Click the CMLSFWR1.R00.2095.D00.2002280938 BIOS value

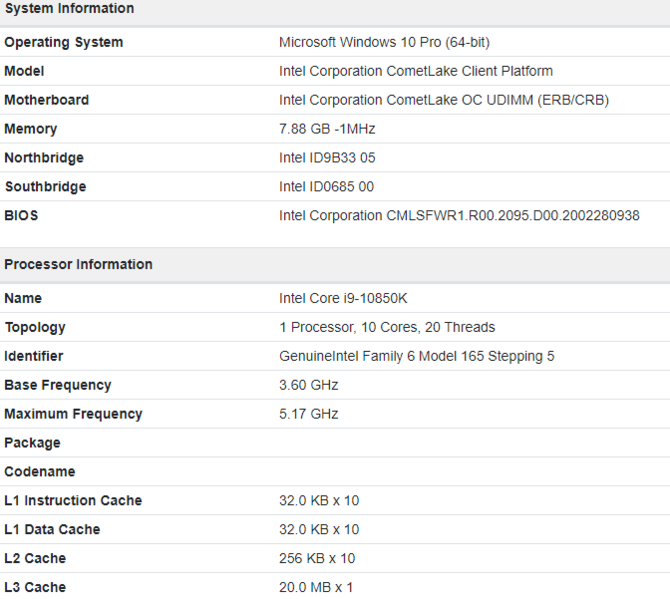tap(459, 215)
